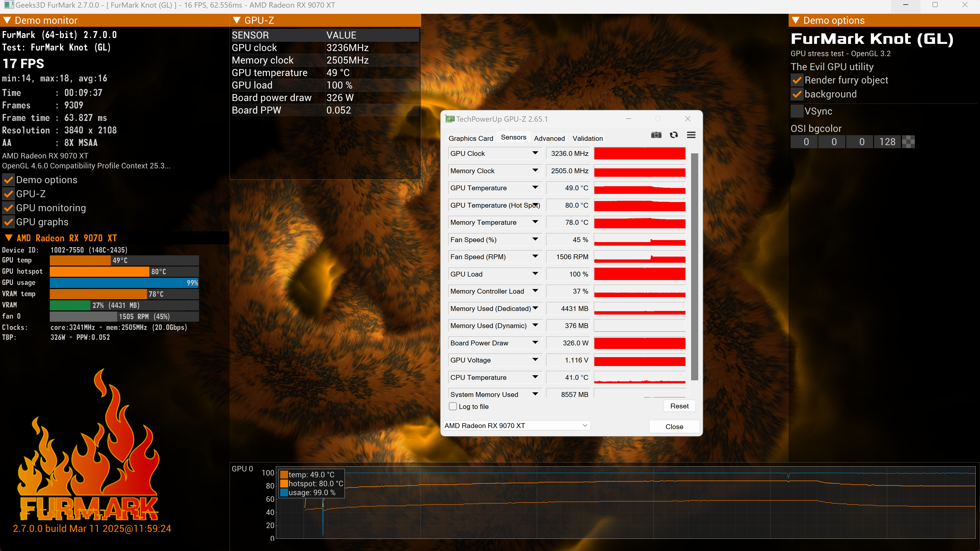Screen dimensions: 980x551
Task: Click the GPU hotspot orange bar
Action: [x=99, y=271]
